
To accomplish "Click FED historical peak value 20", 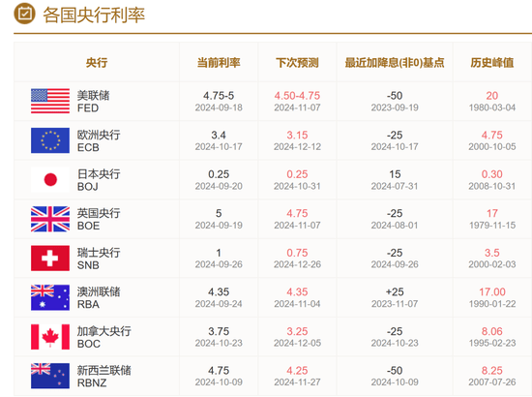I will pyautogui.click(x=492, y=96).
